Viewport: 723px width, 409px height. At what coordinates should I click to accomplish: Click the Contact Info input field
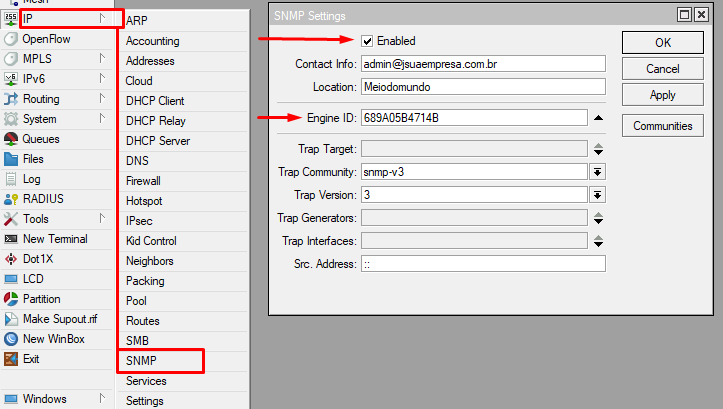[483, 64]
